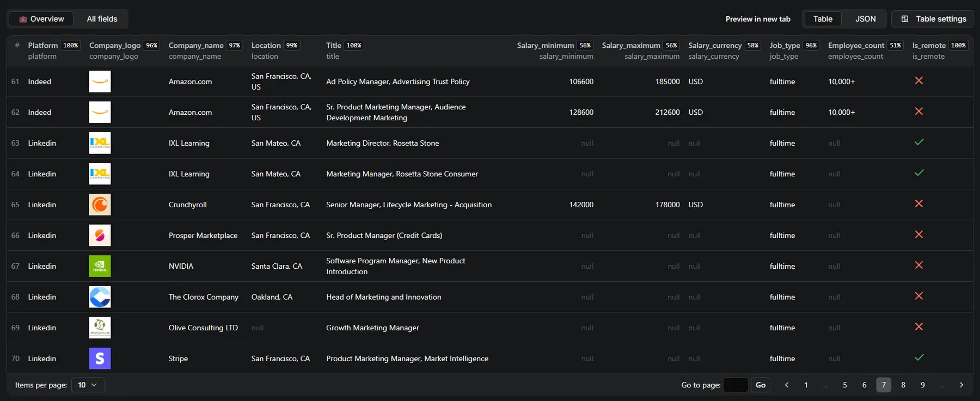Switch to JSON view
This screenshot has width=980, height=401.
[865, 19]
